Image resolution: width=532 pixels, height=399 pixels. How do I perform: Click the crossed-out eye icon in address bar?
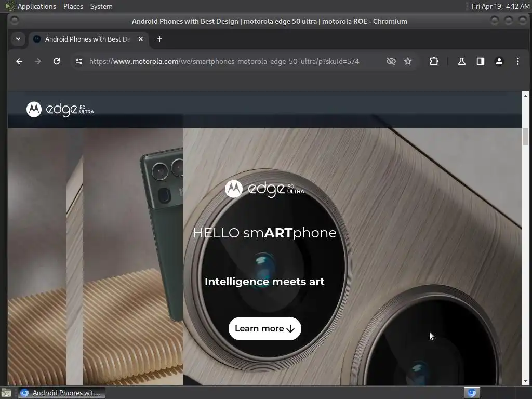pyautogui.click(x=391, y=61)
